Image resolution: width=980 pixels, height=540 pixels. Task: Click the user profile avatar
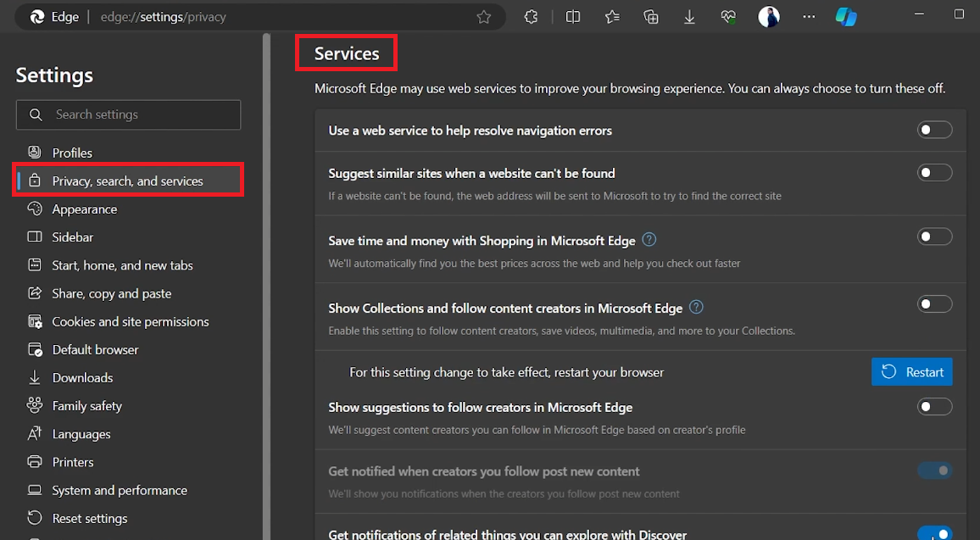pos(768,17)
